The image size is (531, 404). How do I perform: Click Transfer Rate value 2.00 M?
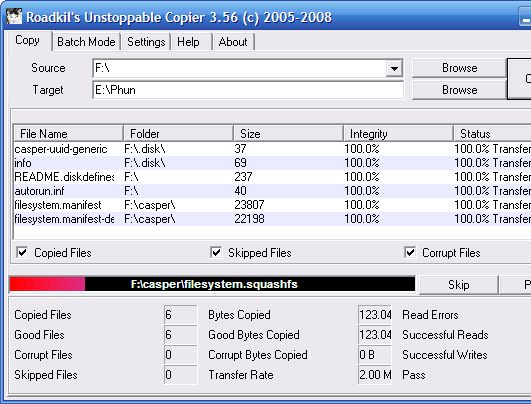click(375, 375)
